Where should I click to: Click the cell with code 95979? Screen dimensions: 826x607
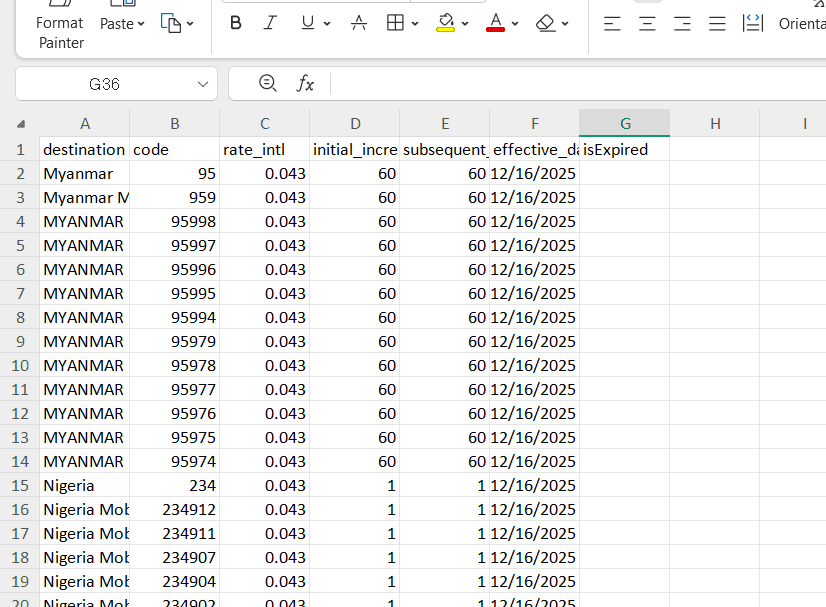coord(175,341)
